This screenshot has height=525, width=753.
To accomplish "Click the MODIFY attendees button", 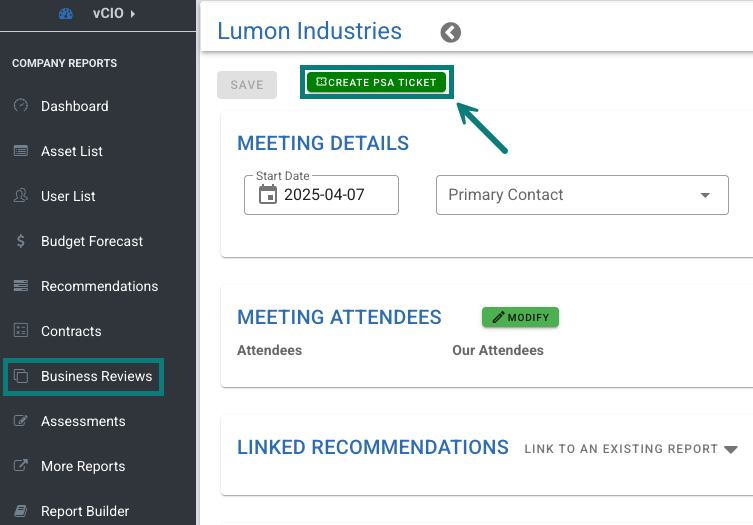I will 521,317.
